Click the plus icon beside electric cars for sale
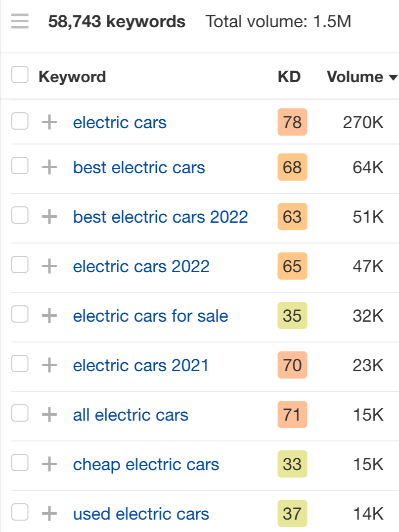 point(48,316)
